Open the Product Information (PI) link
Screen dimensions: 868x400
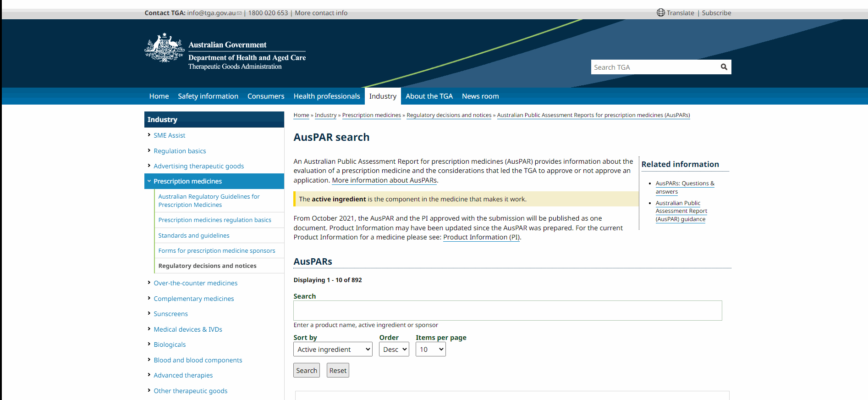pyautogui.click(x=482, y=237)
